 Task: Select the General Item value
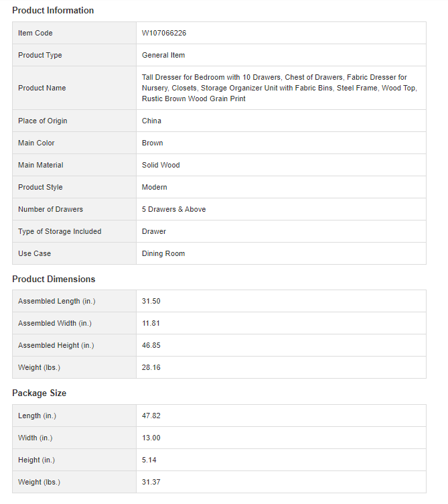pyautogui.click(x=163, y=55)
